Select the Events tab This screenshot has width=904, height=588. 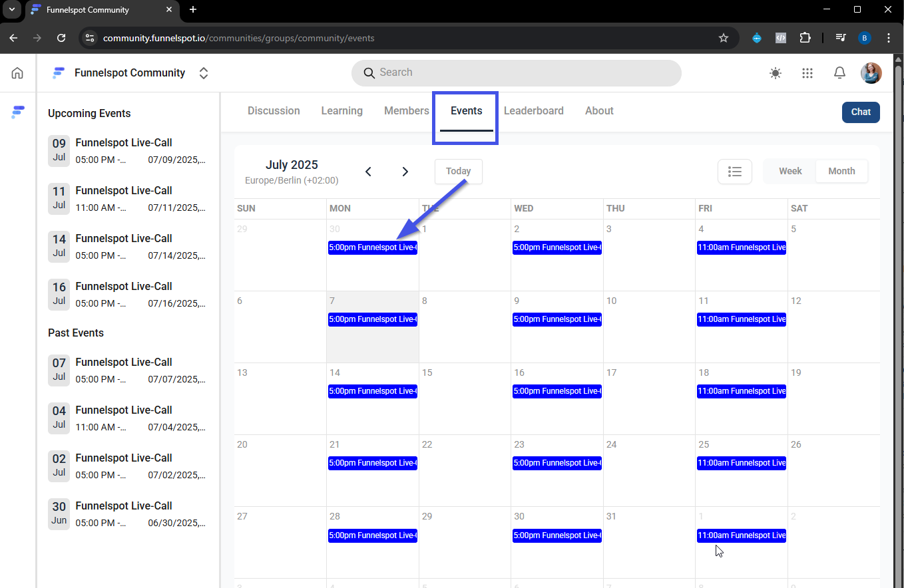point(466,111)
